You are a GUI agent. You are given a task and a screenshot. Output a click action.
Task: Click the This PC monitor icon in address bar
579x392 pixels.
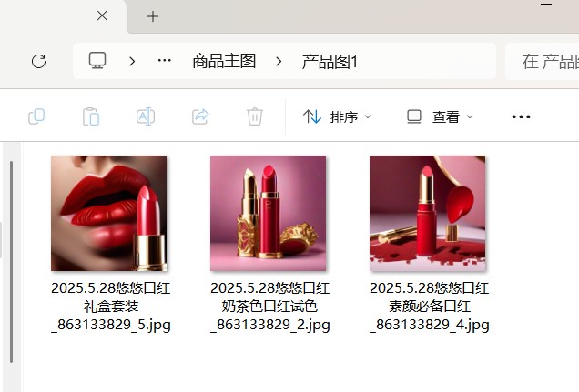pos(97,60)
